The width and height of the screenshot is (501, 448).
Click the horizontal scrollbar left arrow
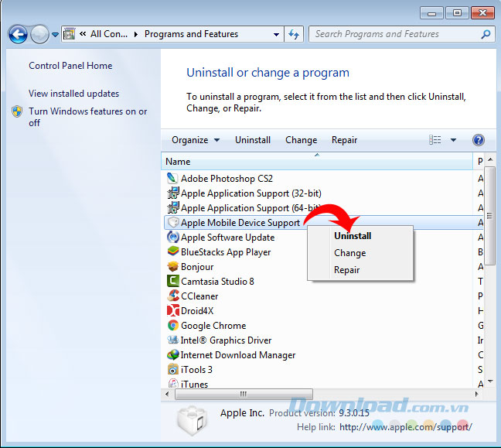pyautogui.click(x=167, y=394)
